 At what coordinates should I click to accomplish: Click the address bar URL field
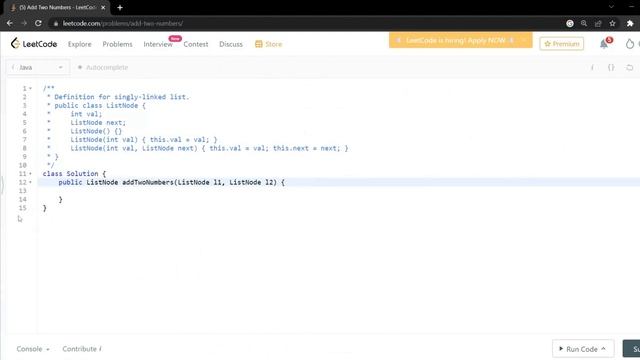[306, 24]
